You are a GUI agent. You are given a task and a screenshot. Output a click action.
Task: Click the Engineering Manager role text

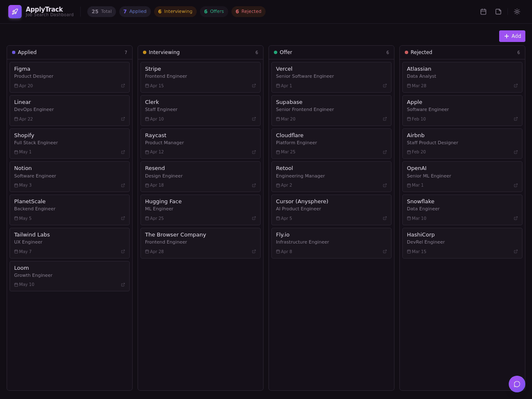point(300,176)
